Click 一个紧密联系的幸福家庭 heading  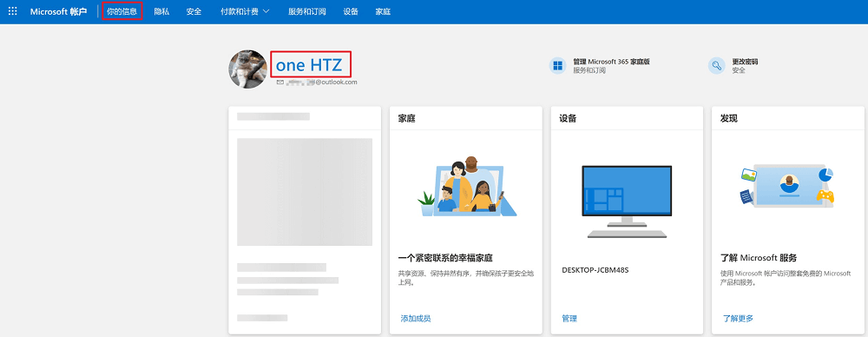(x=445, y=258)
